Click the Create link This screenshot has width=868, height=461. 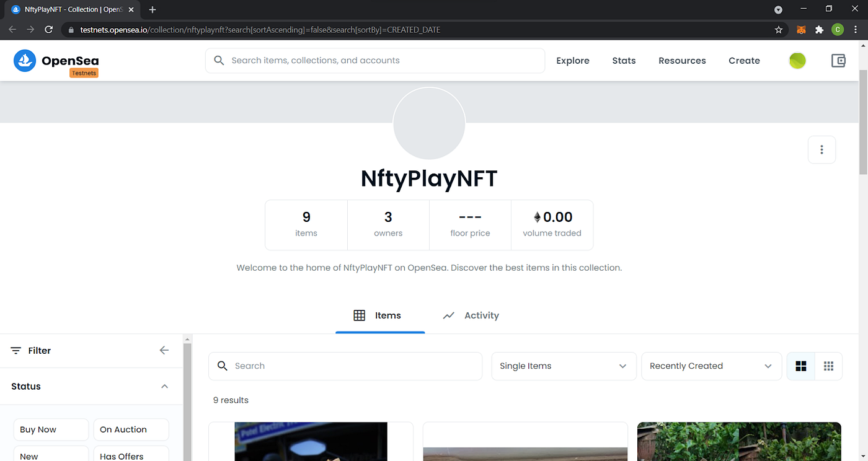(x=744, y=61)
